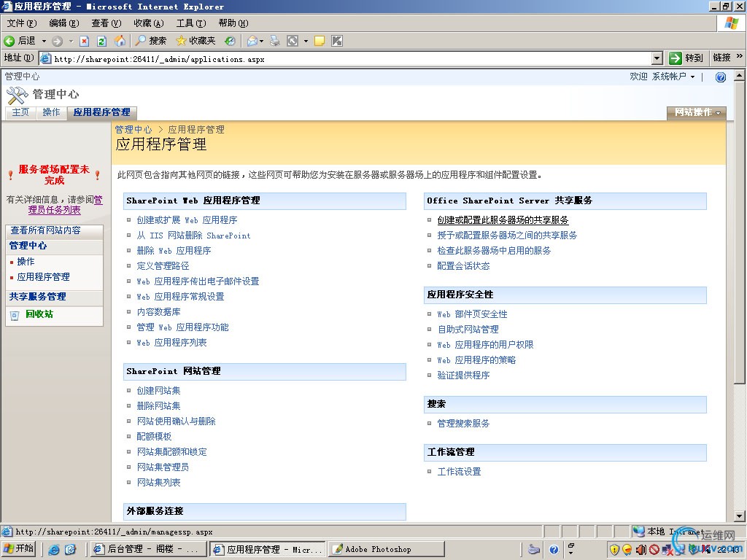Switch to the 主页 tab
747x560 pixels.
click(20, 112)
